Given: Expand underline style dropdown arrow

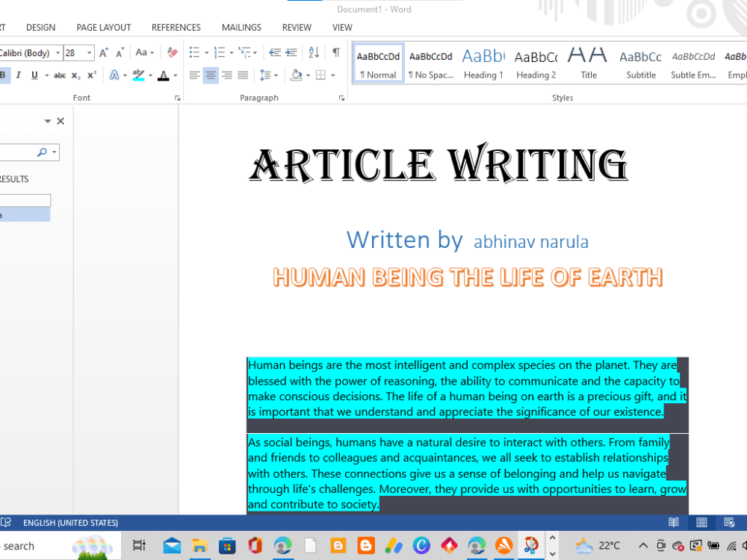Looking at the screenshot, I should point(46,75).
